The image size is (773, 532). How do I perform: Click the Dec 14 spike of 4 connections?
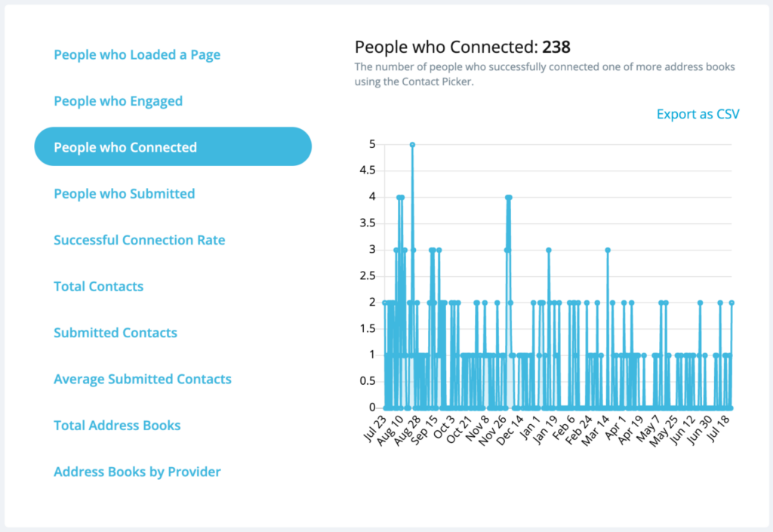(510, 196)
